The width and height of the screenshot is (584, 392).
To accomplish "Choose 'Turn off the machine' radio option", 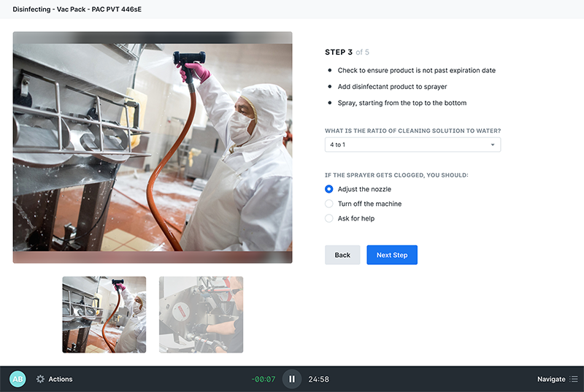I will (x=329, y=204).
